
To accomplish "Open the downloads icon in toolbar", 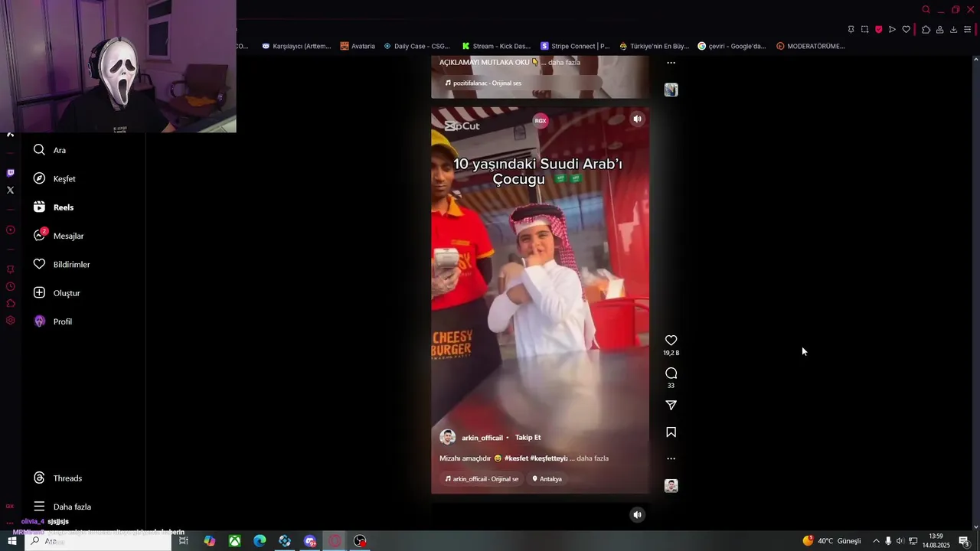I will 953,30.
